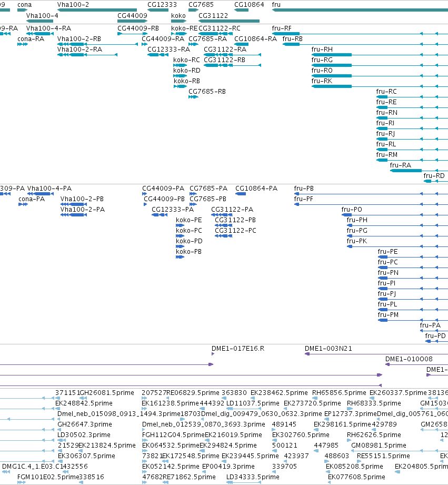This screenshot has height=485, width=448.
Task: Click the CG44009-PB protein label
Action: 164,199
